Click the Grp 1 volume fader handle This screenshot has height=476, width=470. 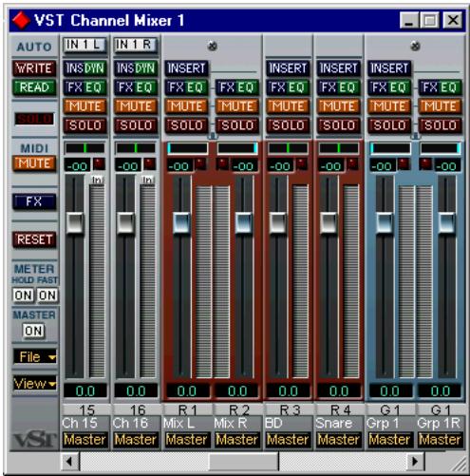pos(385,223)
